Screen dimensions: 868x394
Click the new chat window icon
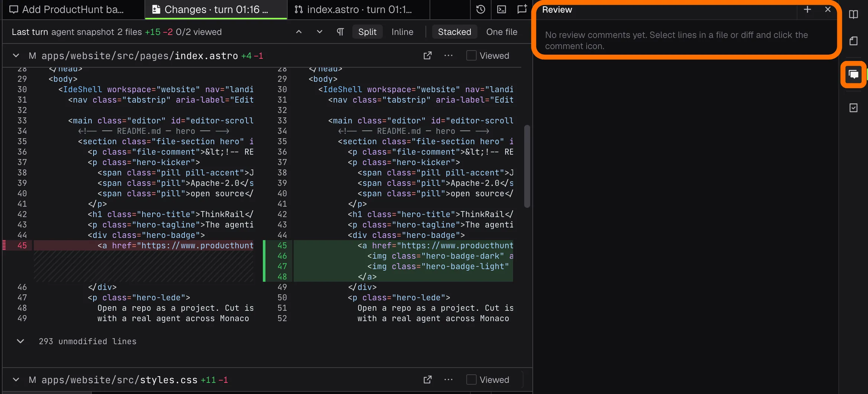click(x=522, y=9)
